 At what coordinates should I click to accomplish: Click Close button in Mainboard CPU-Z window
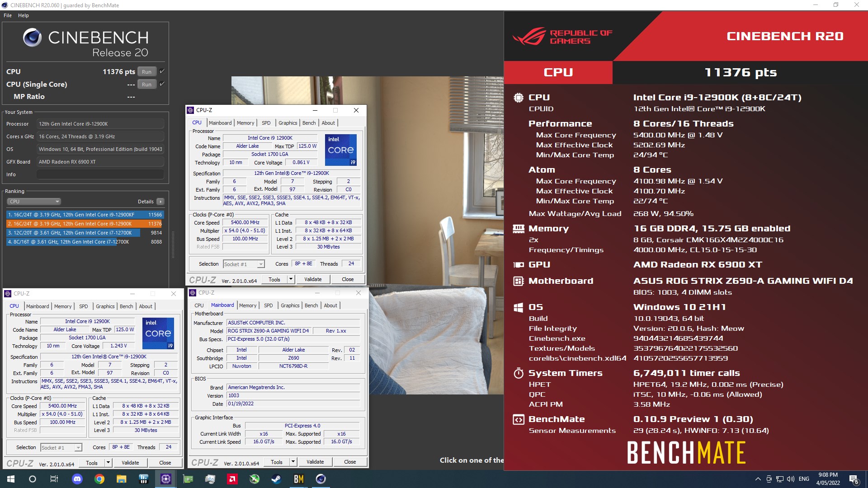(x=350, y=462)
